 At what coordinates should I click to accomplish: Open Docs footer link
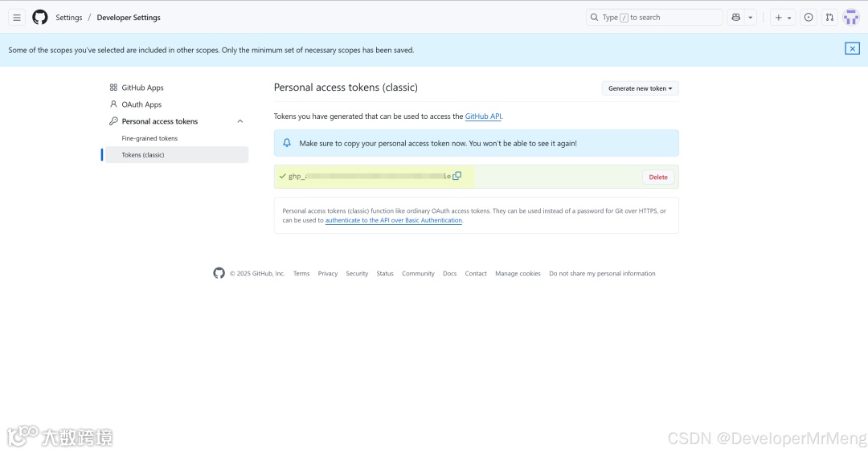point(449,273)
